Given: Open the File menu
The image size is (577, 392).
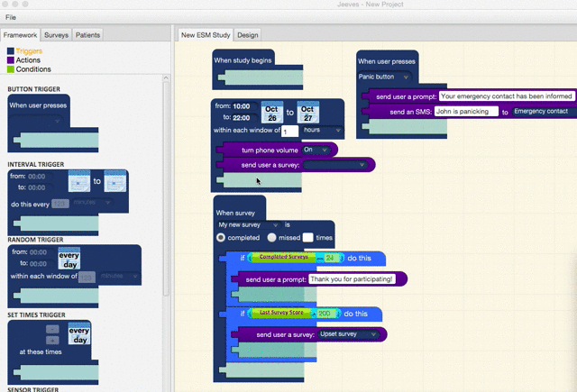Looking at the screenshot, I should (11, 17).
